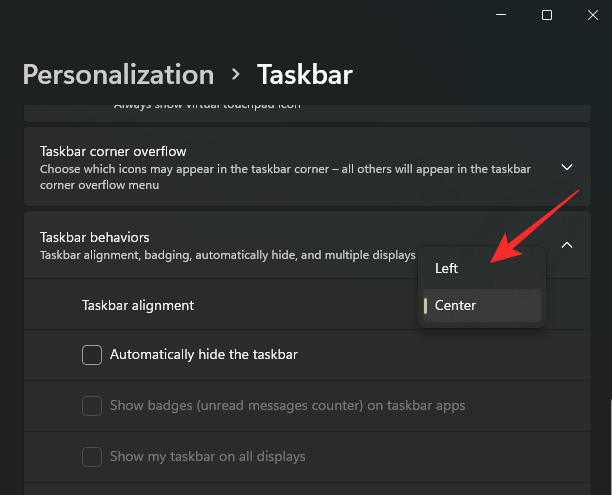
Task: Check Show my taskbar on all displays
Action: click(92, 457)
